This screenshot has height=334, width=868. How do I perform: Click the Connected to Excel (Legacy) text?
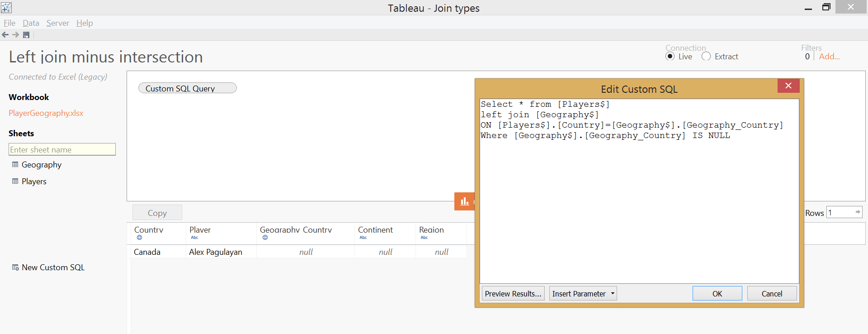click(x=58, y=77)
